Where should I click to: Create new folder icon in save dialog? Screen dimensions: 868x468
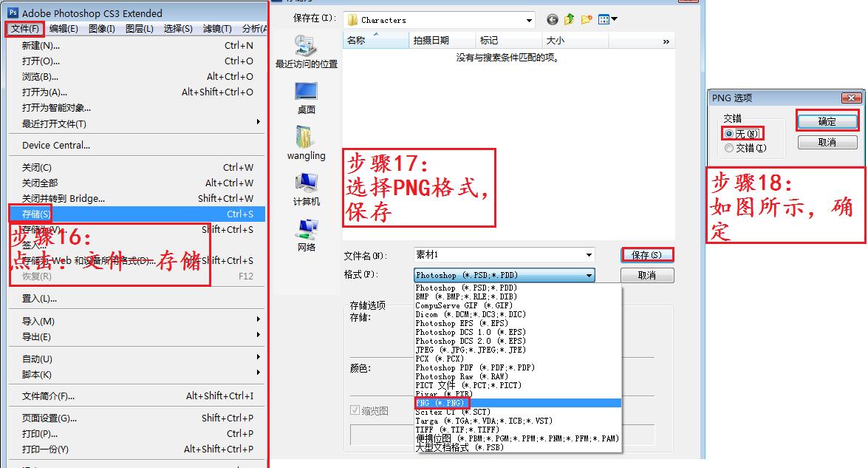tap(587, 20)
